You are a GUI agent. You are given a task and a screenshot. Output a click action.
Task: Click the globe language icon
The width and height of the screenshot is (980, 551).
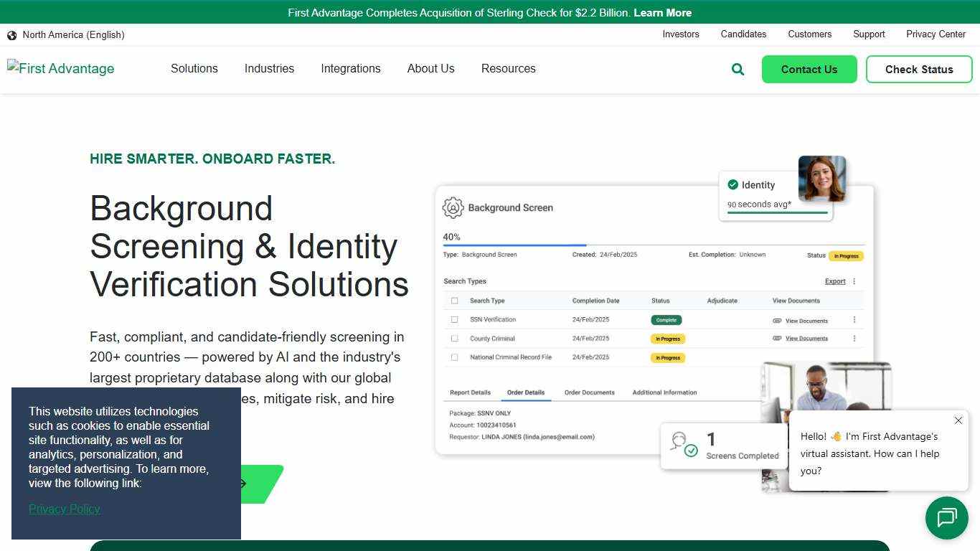[11, 34]
